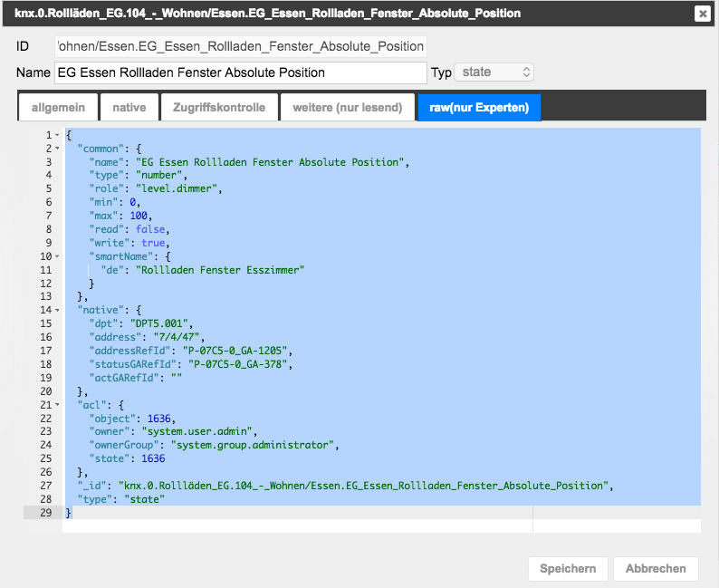Click the Name input field

(241, 72)
